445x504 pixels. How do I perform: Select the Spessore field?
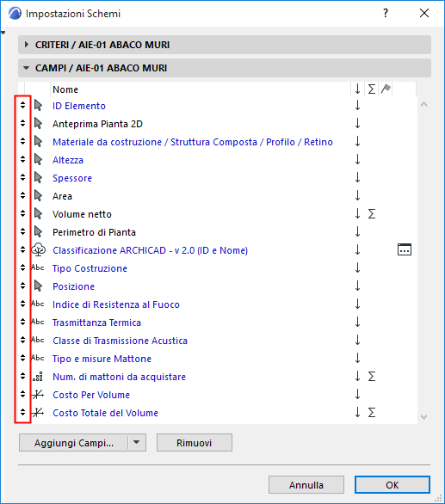tap(72, 178)
